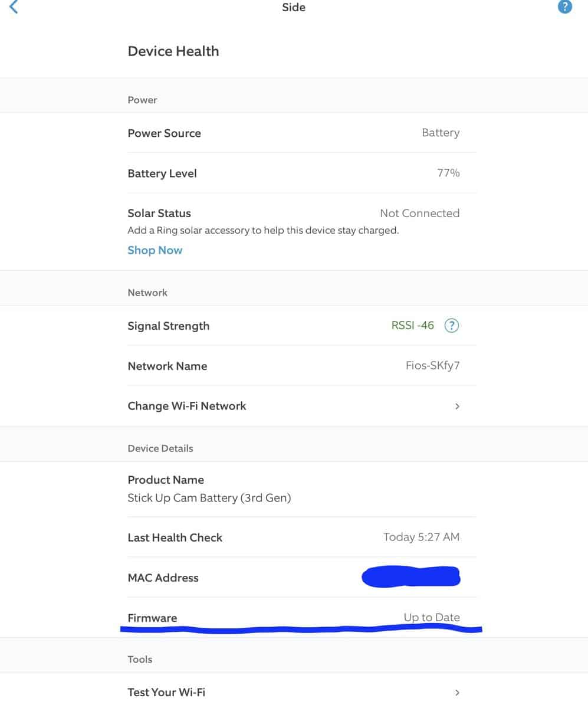Select the Today 5:27 AM value
Screen dimensions: 588x708
421,537
